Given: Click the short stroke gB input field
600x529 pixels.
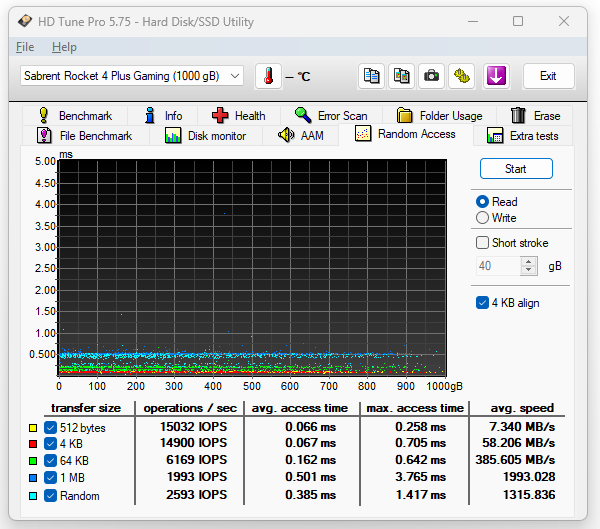Looking at the screenshot, I should pos(498,266).
